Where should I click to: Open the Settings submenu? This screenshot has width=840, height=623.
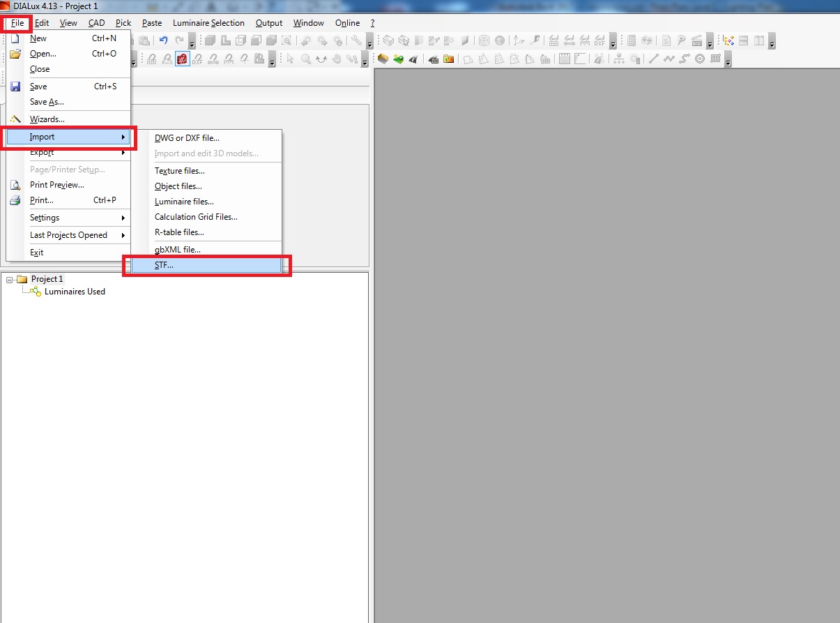point(68,218)
